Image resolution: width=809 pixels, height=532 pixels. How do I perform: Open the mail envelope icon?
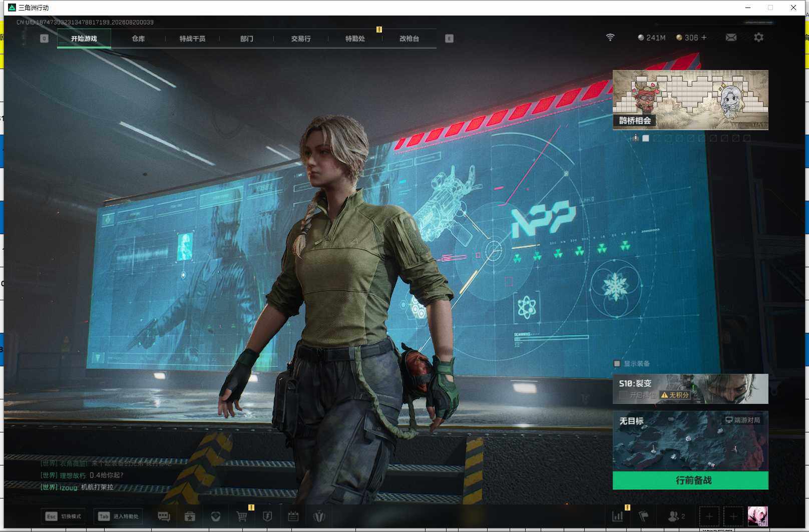pos(731,38)
